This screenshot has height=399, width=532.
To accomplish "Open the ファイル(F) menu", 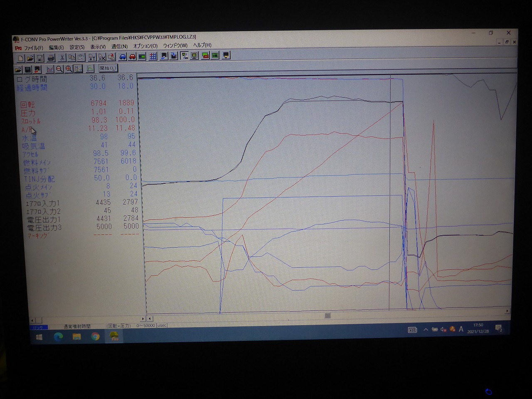I will [x=33, y=48].
